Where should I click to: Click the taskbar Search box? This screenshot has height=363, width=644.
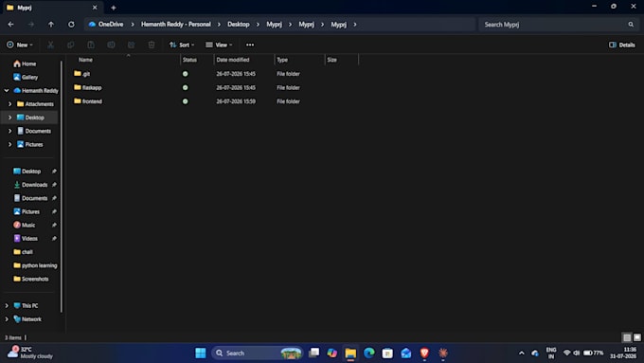(257, 353)
